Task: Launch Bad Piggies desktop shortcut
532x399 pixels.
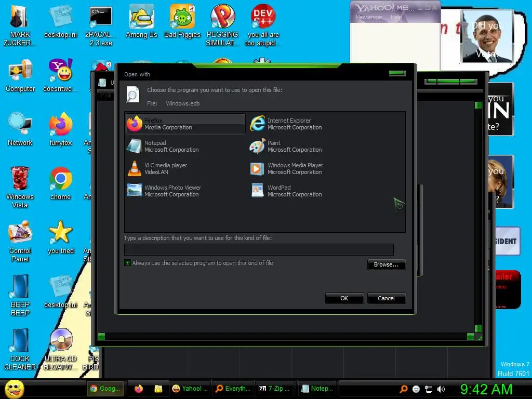Action: point(182,21)
